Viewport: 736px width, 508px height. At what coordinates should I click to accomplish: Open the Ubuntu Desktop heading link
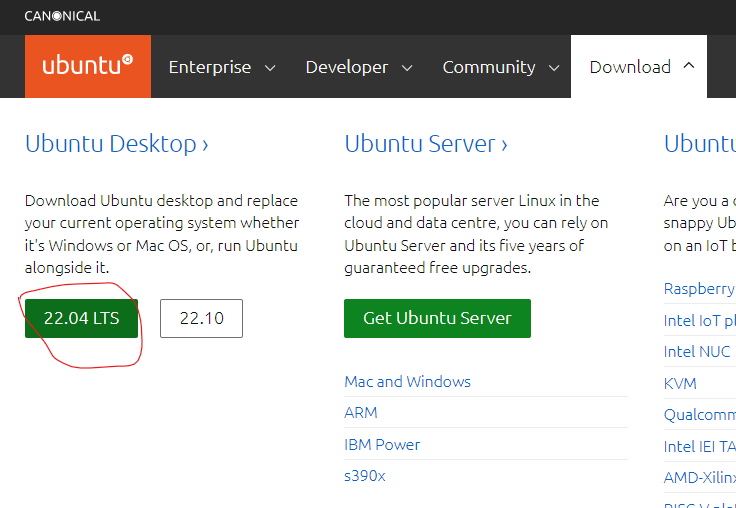(x=116, y=144)
